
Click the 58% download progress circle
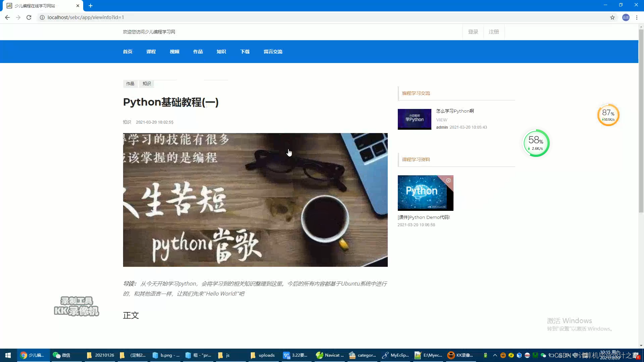tap(536, 143)
